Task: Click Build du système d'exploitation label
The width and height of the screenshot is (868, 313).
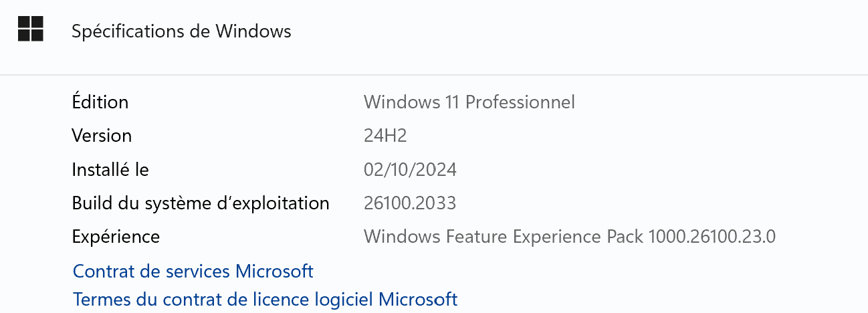Action: coord(201,203)
